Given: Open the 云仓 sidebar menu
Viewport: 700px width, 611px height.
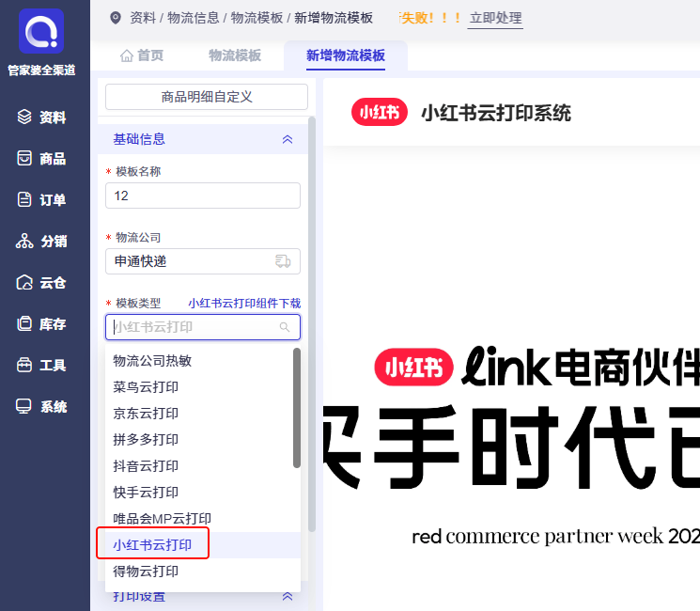Looking at the screenshot, I should [x=41, y=282].
